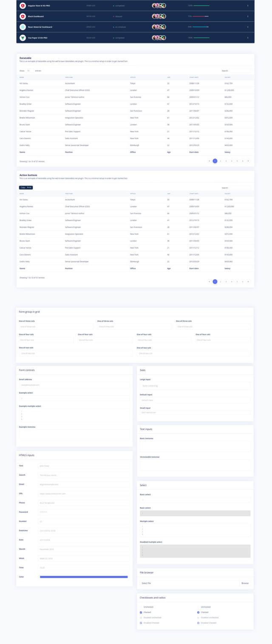The height and width of the screenshot is (644, 272).
Task: Open three-dot menu for Vue Paper UI Kit PRO
Action: [248, 37]
